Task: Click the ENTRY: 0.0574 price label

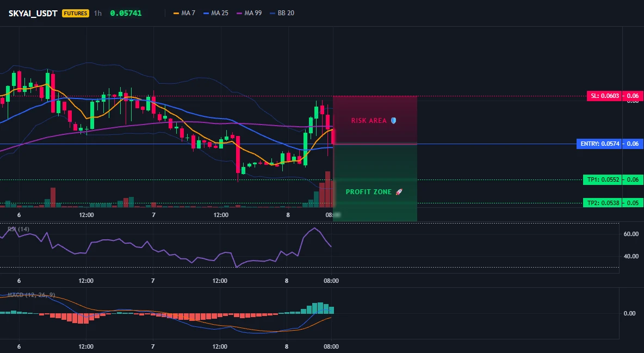Action: pos(599,144)
